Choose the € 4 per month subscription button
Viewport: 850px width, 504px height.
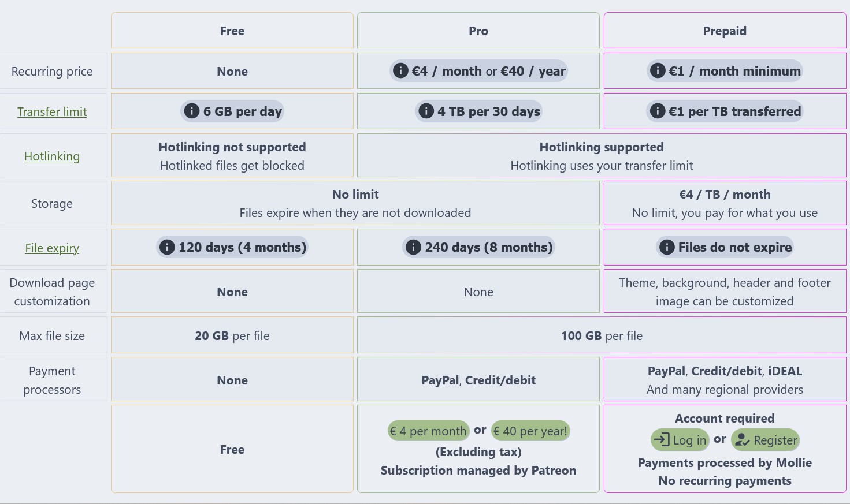(x=428, y=431)
